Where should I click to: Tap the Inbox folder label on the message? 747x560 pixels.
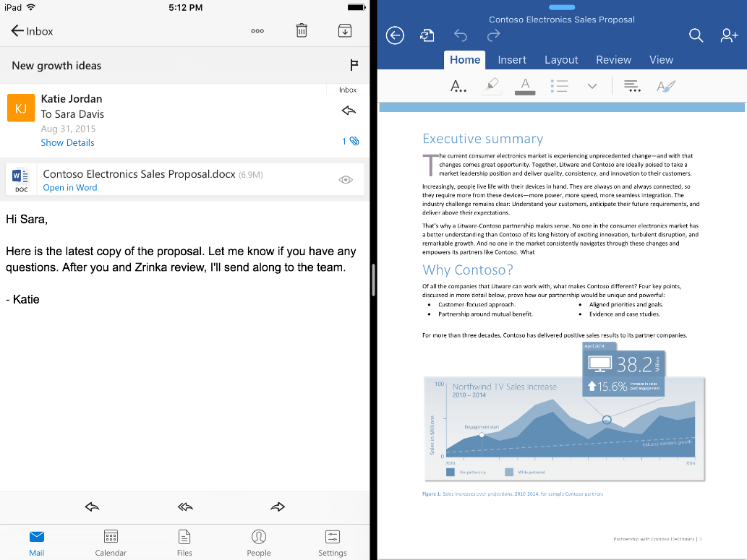point(348,90)
